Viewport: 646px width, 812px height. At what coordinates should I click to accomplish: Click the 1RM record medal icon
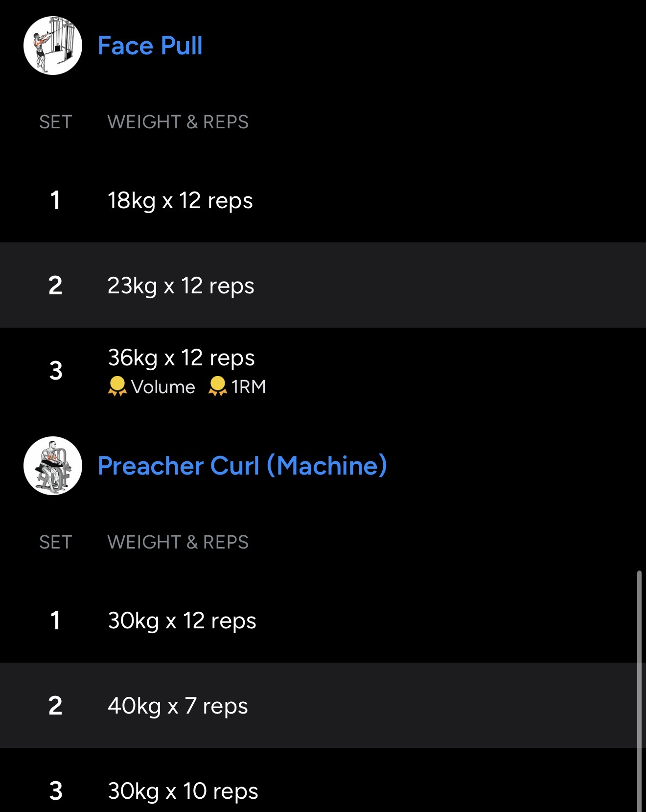pos(217,386)
